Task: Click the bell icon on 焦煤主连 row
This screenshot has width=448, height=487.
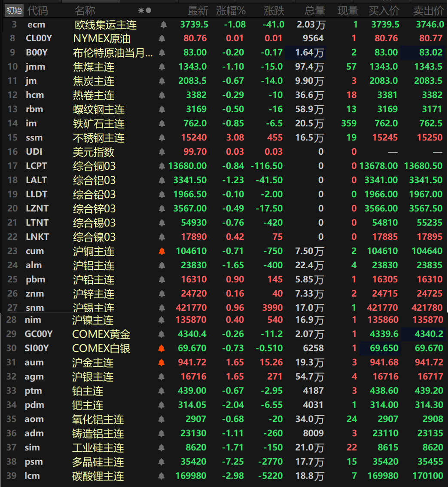Action: click(x=162, y=67)
